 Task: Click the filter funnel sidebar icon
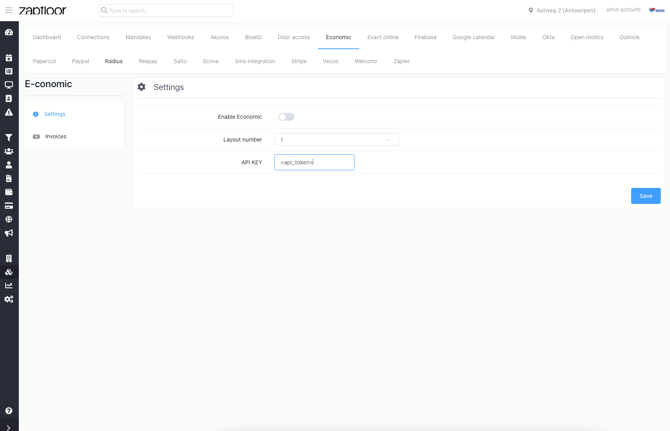pyautogui.click(x=9, y=138)
